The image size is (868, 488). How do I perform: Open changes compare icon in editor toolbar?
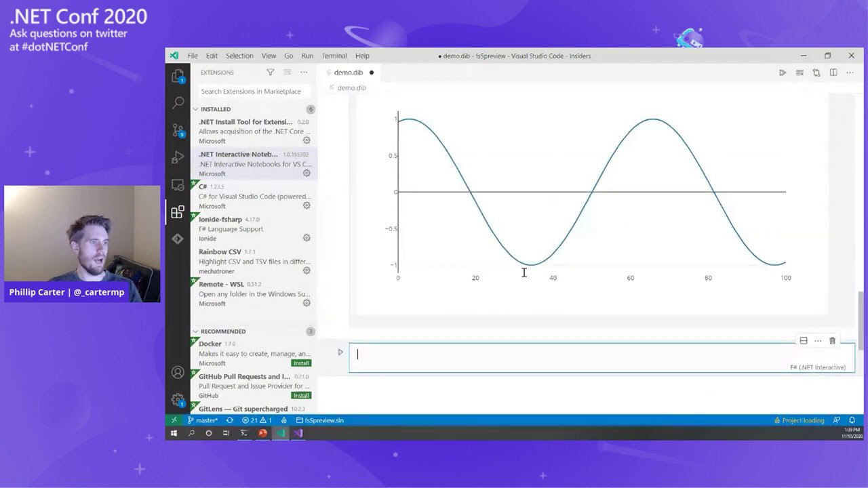pyautogui.click(x=816, y=73)
